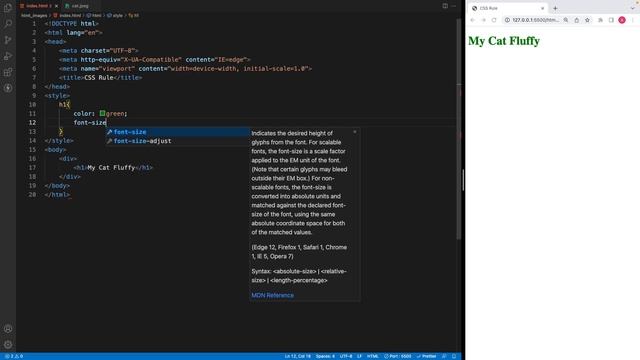Click Ln 12, Col 18 in status bar
This screenshot has width=640, height=360.
pyautogui.click(x=298, y=356)
